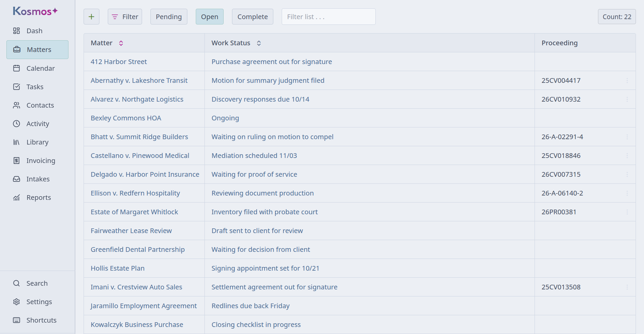Open row menu for Delgado v. Harbor Point Insurance

pyautogui.click(x=627, y=174)
